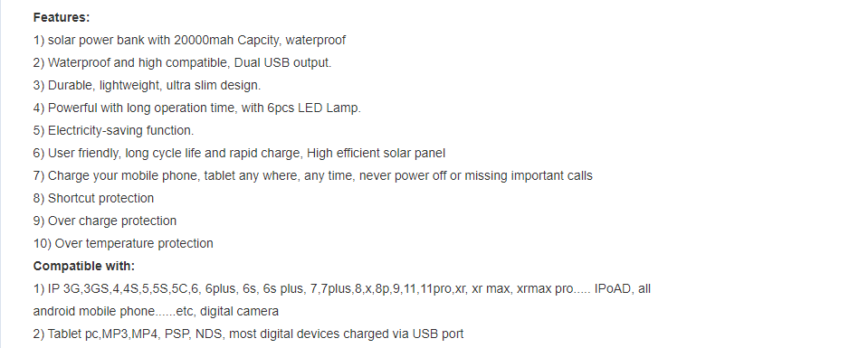Click the IP 3G,3GS compatibility line
This screenshot has width=868, height=348.
click(x=341, y=289)
